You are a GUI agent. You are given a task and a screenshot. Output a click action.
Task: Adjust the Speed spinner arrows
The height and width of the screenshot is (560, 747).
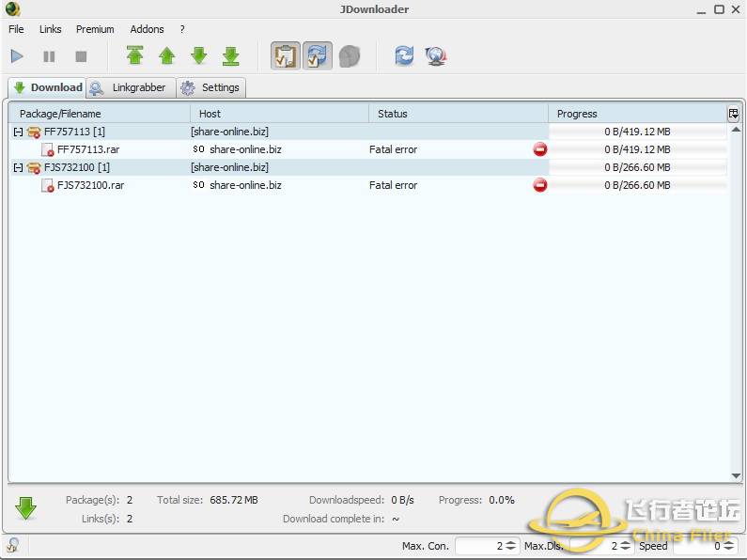click(728, 546)
